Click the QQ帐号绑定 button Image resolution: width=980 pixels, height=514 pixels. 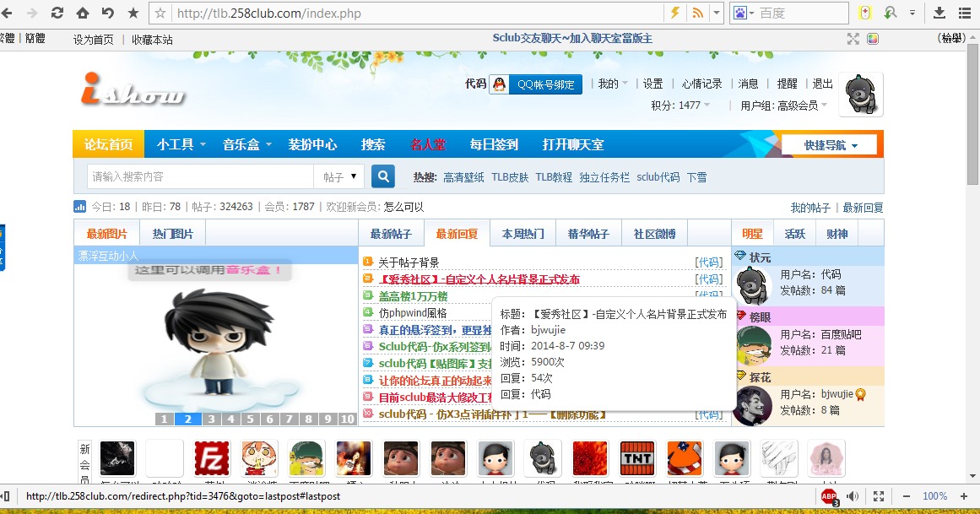click(x=545, y=84)
